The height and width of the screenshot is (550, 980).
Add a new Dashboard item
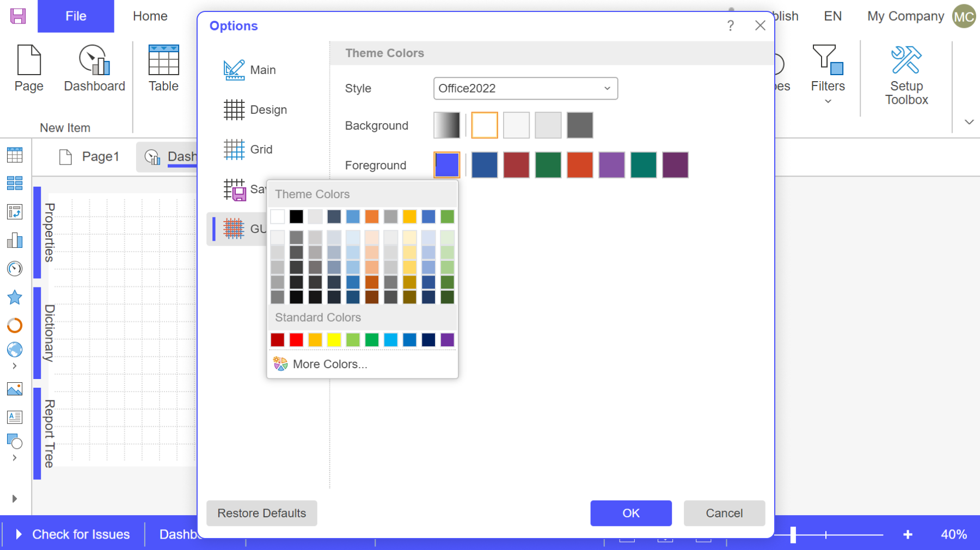point(94,69)
